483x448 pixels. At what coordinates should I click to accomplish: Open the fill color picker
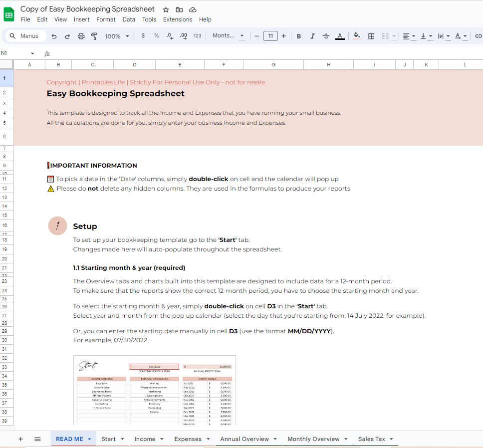click(x=357, y=36)
